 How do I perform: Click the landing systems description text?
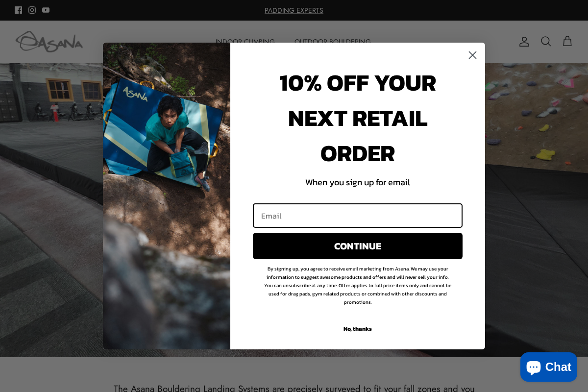click(x=294, y=388)
